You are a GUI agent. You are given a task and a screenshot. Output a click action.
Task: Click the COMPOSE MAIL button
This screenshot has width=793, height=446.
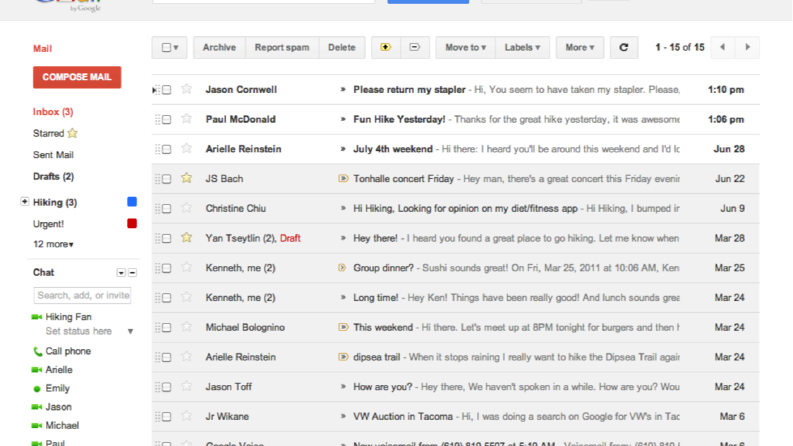point(77,77)
